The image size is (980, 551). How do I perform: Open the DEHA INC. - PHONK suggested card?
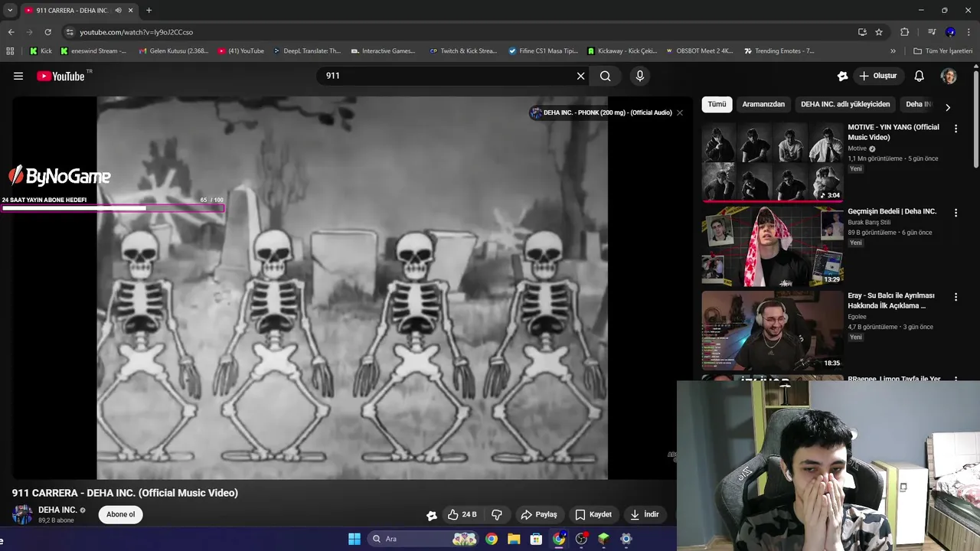coord(601,112)
